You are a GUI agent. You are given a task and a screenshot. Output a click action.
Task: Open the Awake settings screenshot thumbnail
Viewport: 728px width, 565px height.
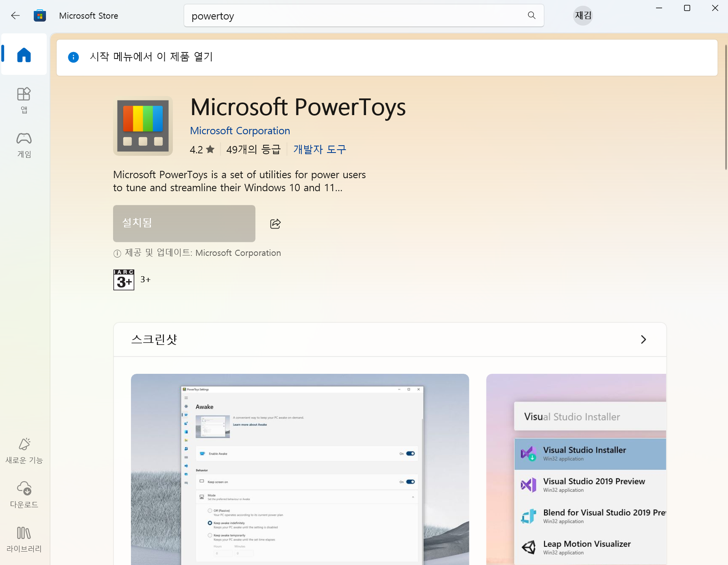[300, 469]
